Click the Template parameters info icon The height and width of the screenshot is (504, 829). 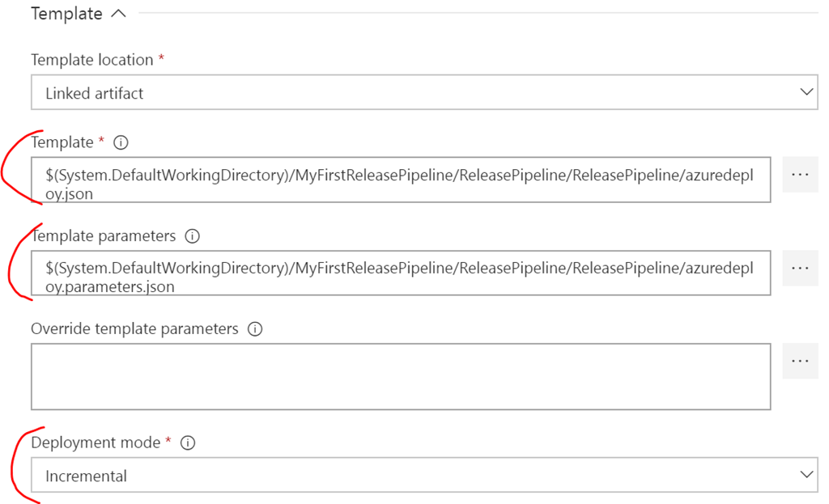tap(192, 236)
